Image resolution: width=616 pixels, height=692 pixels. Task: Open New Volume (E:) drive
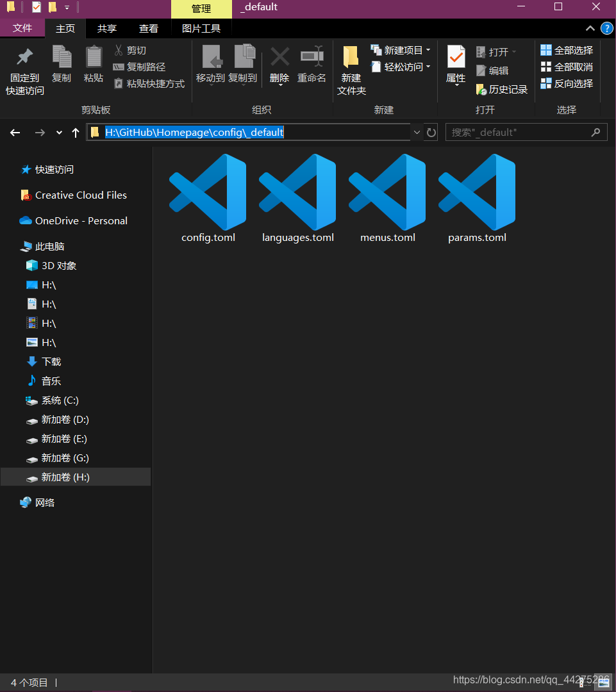point(56,439)
